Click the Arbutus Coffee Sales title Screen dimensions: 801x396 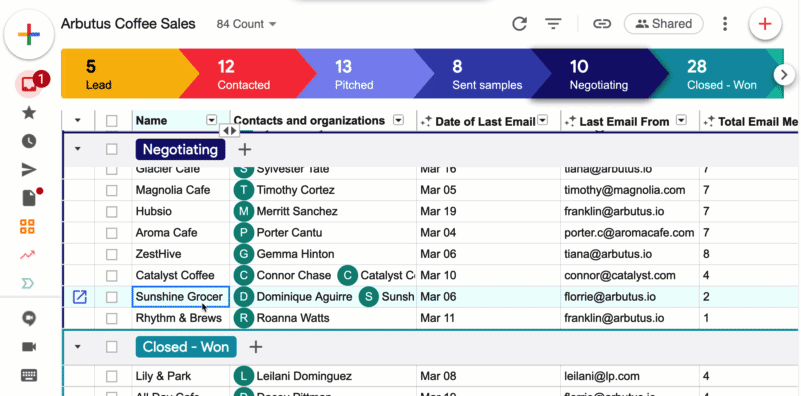click(128, 24)
